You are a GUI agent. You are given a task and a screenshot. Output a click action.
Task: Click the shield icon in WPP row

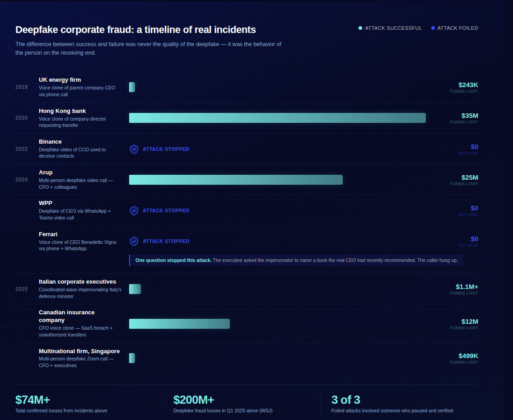[134, 210]
